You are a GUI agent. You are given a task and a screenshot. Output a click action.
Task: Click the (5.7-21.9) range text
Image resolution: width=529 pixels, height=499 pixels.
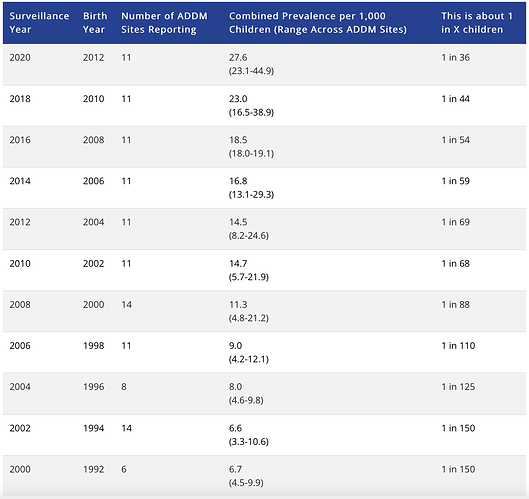click(249, 277)
